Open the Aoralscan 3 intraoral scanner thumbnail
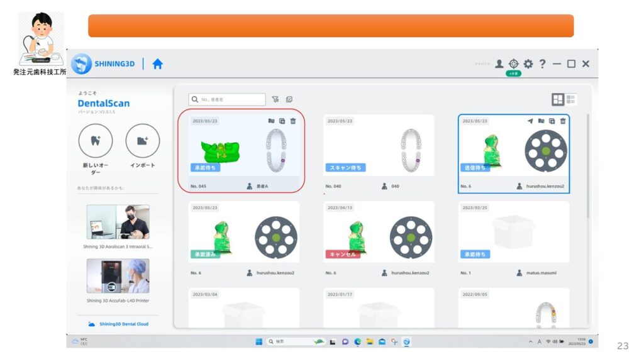Screen dimensions: 644x362 (118, 222)
